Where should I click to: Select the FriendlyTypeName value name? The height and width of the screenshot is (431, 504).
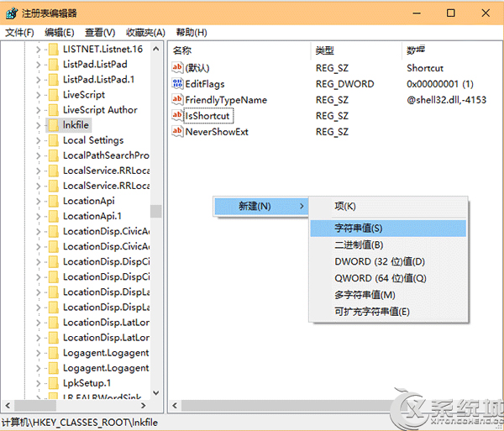(226, 100)
